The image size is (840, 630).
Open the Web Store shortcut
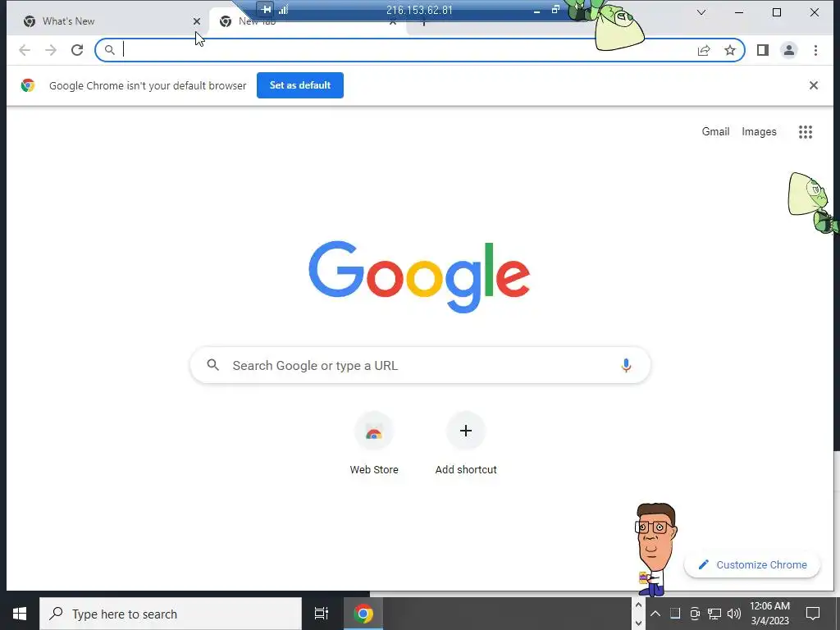[374, 444]
